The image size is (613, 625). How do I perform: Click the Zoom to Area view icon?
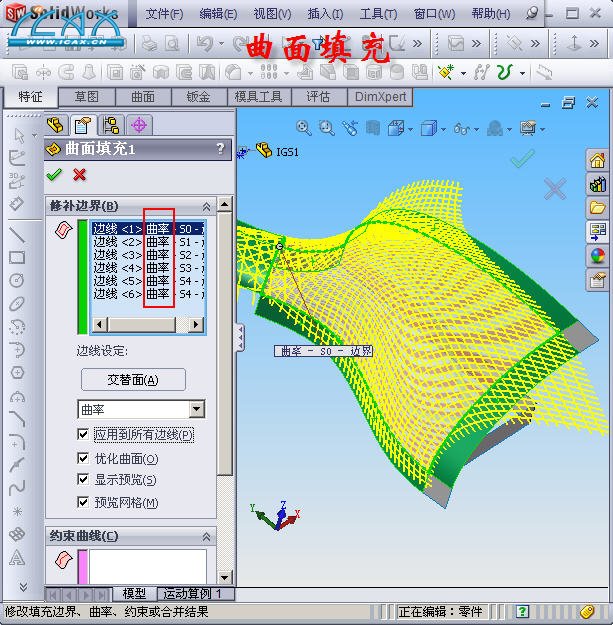(326, 128)
